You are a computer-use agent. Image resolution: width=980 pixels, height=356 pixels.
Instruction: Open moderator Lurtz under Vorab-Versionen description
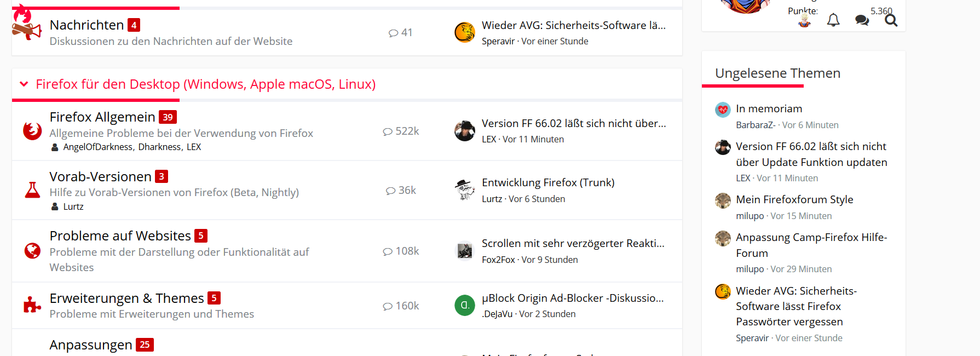pos(73,206)
